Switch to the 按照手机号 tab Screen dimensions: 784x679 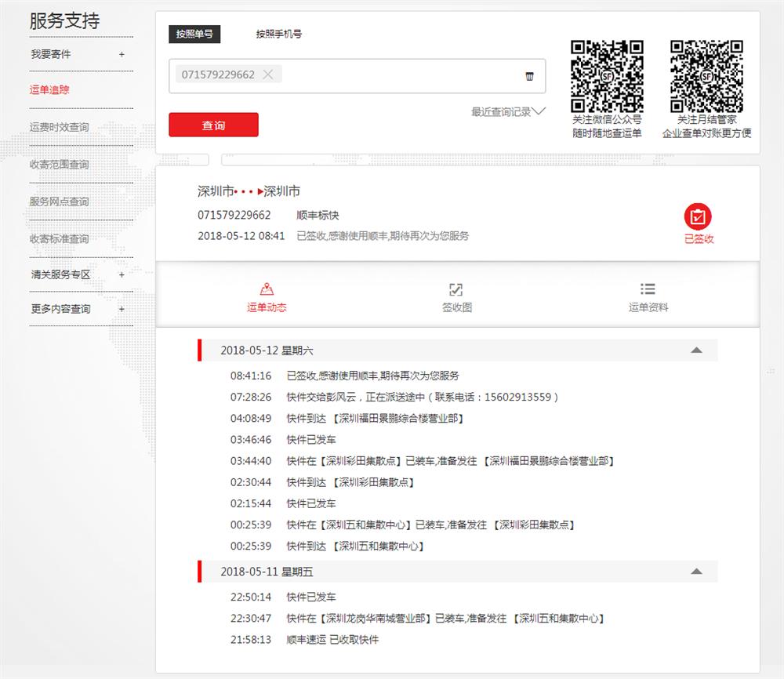click(278, 34)
